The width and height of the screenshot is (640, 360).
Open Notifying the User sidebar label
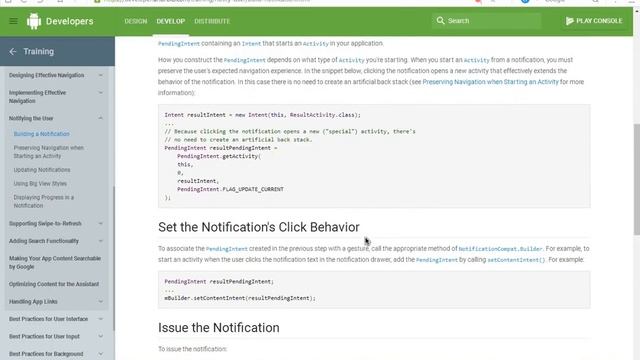coord(31,118)
